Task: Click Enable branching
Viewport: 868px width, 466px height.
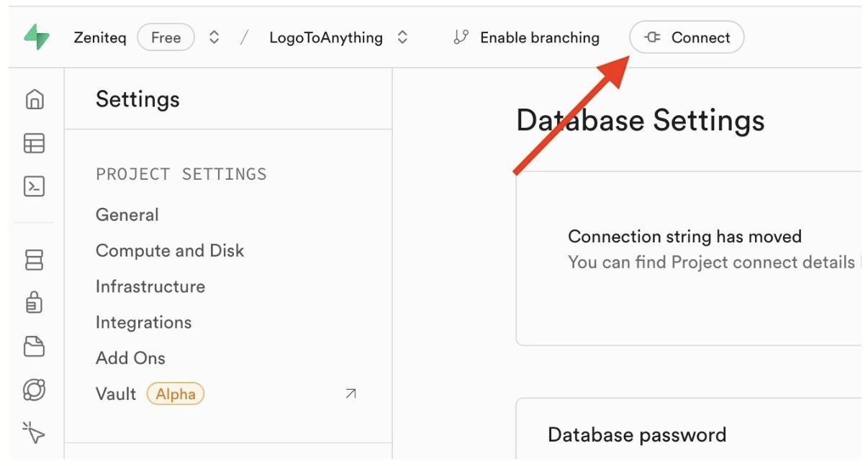Action: [x=540, y=37]
